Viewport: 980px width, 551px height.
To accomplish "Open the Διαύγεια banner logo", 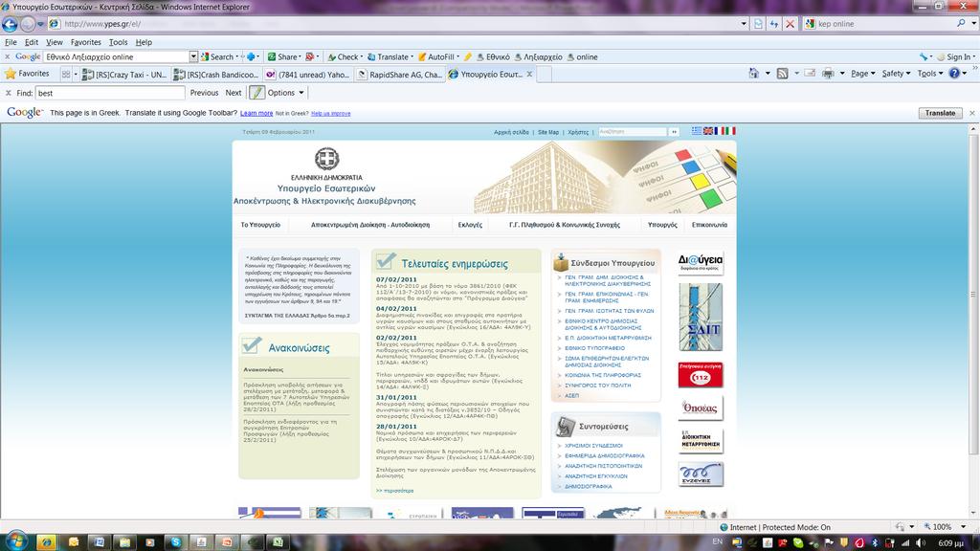I will (x=701, y=262).
